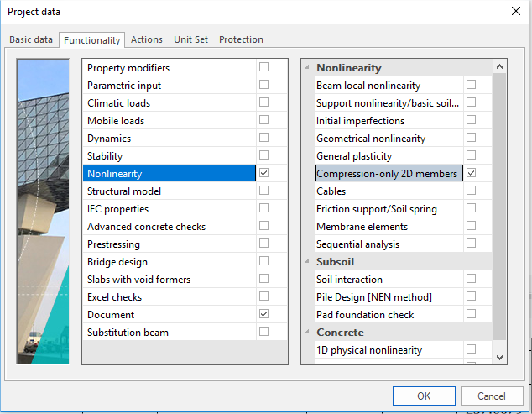Viewport: 532px width, 414px height.
Task: Go to the Unit Set tab
Action: [190, 39]
